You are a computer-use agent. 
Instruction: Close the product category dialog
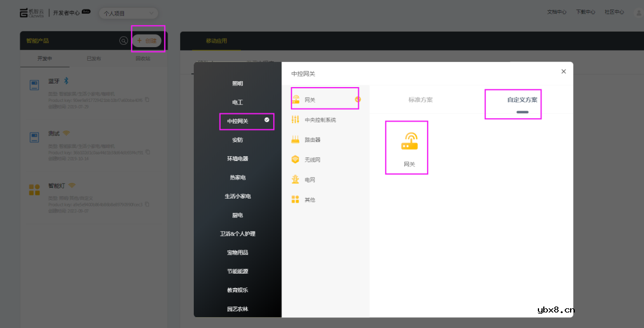pyautogui.click(x=563, y=72)
